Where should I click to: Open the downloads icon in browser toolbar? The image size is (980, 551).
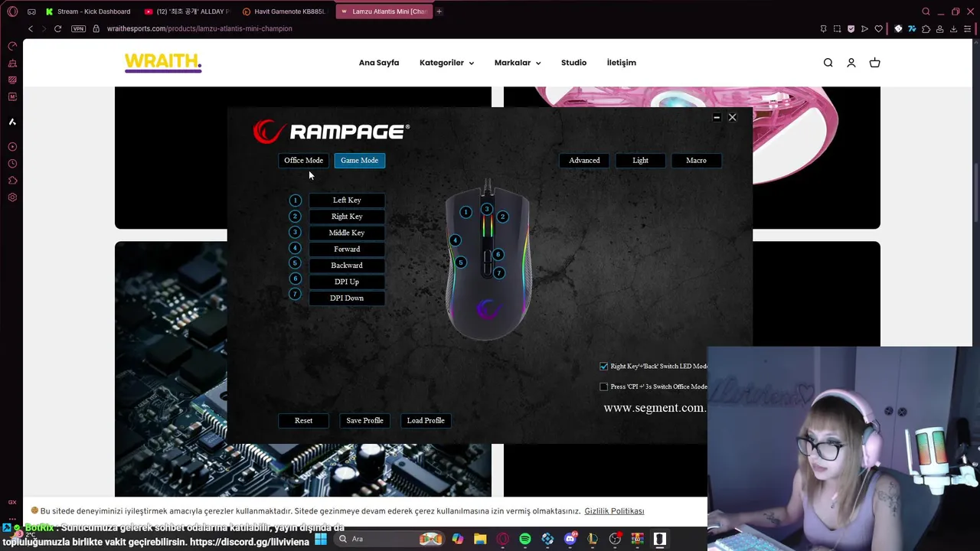pyautogui.click(x=953, y=28)
